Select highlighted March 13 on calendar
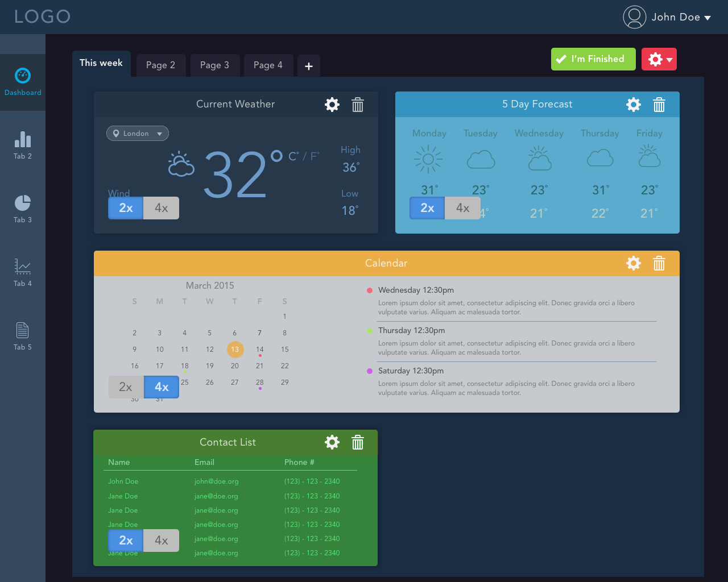Screen dimensions: 728x582 pos(235,350)
